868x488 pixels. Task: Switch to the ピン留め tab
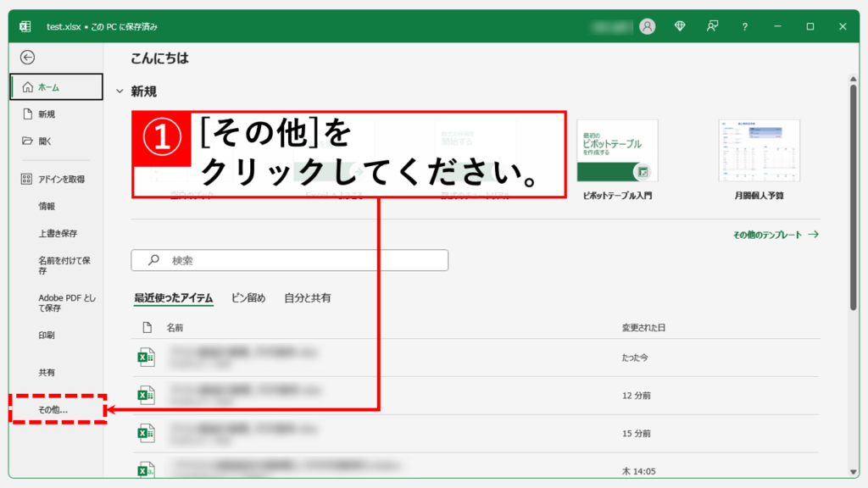click(x=248, y=298)
